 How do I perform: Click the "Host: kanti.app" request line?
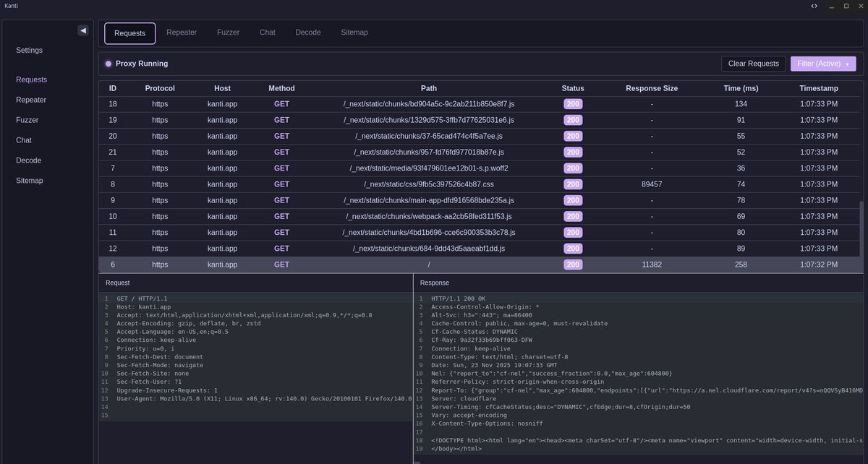pos(143,307)
